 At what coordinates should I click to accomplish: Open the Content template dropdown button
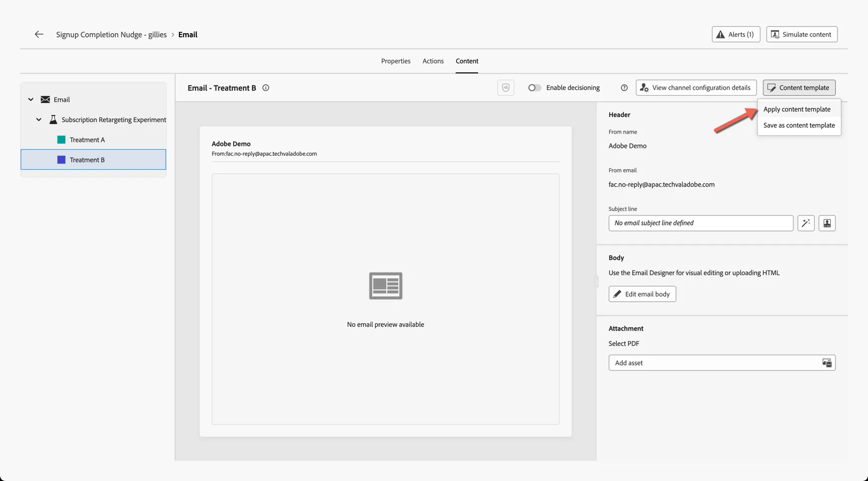click(x=799, y=87)
